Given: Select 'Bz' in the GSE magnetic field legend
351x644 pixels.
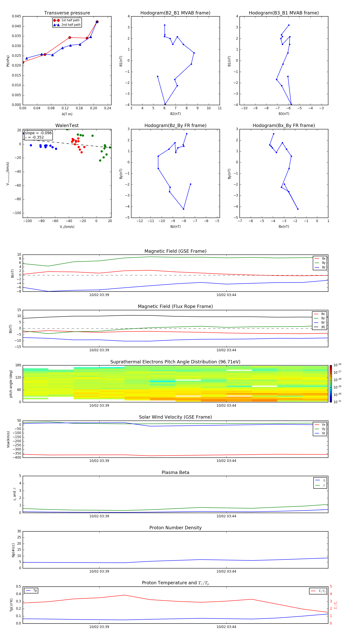Looking at the screenshot, I should point(320,267).
